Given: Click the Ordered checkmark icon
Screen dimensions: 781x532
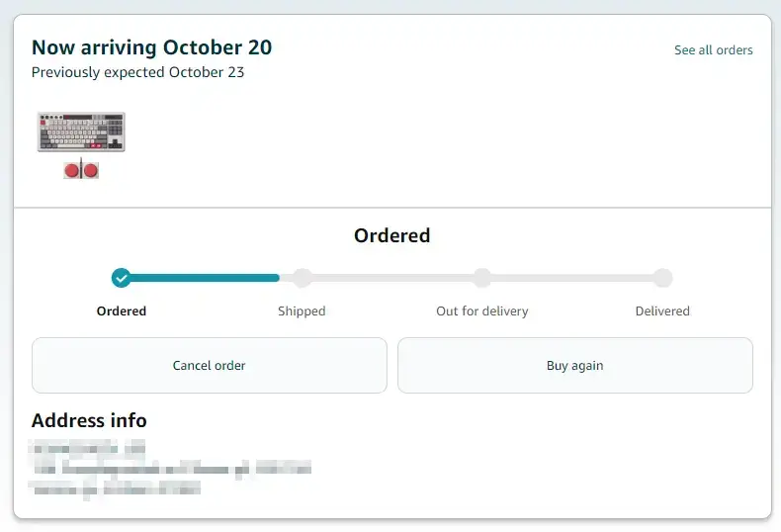Looking at the screenshot, I should [x=122, y=278].
